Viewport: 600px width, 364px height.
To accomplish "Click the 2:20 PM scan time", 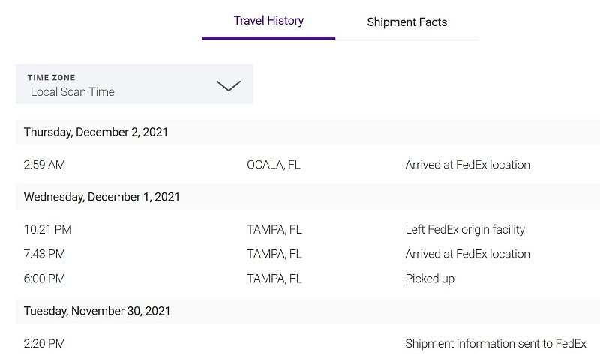I will pos(44,343).
